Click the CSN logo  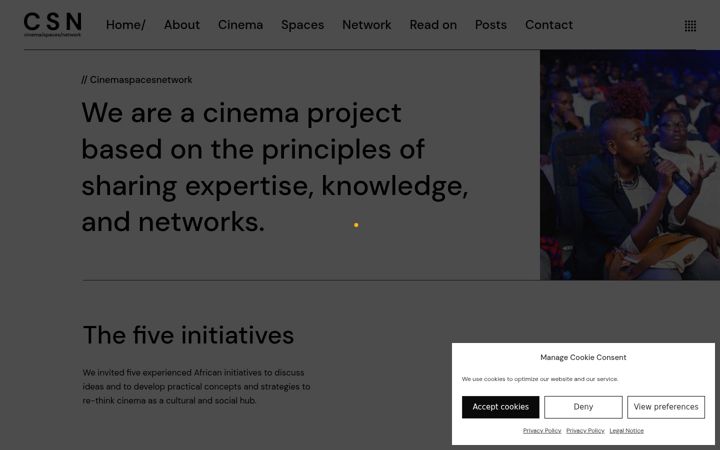click(53, 24)
